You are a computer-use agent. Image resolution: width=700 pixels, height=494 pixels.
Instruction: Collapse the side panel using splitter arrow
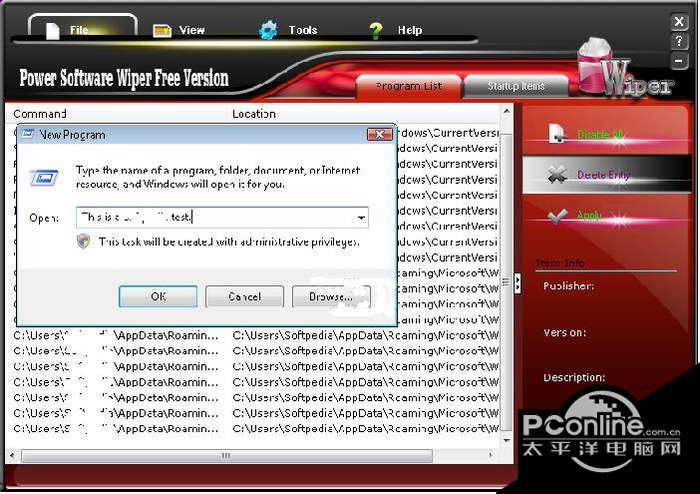[517, 283]
